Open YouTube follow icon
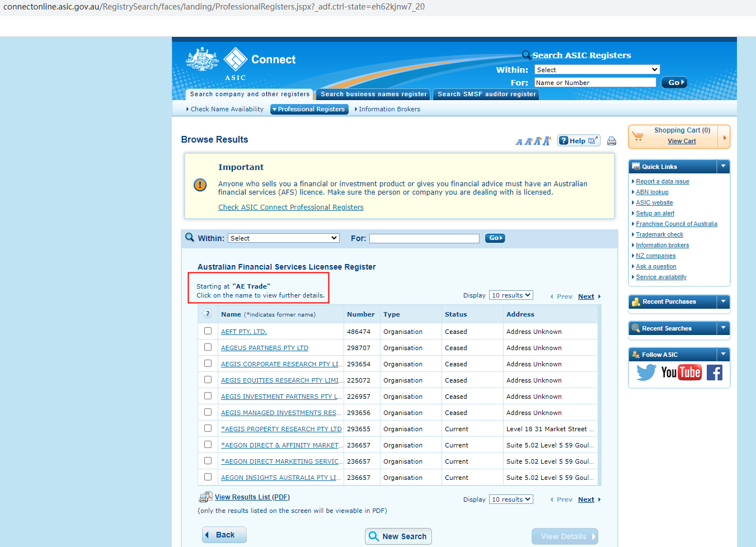756x547 pixels. [x=681, y=372]
